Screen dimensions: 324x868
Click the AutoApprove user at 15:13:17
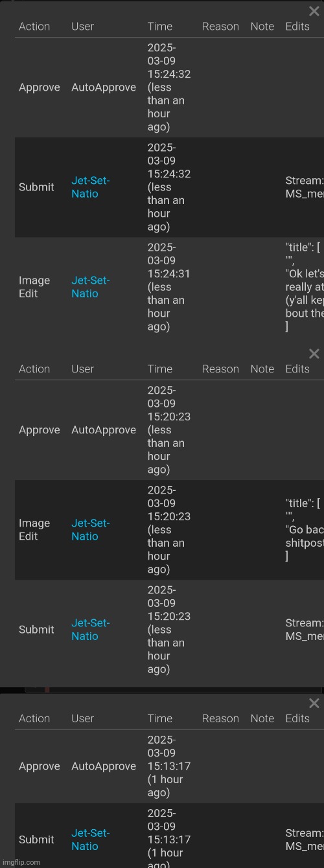pyautogui.click(x=104, y=766)
